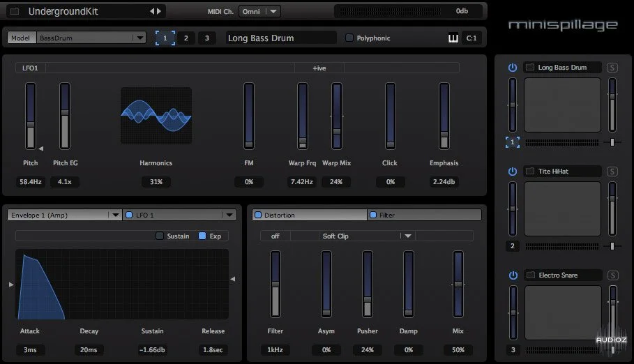This screenshot has width=634, height=364.
Task: Enable the Polyphonic checkbox
Action: coord(349,38)
